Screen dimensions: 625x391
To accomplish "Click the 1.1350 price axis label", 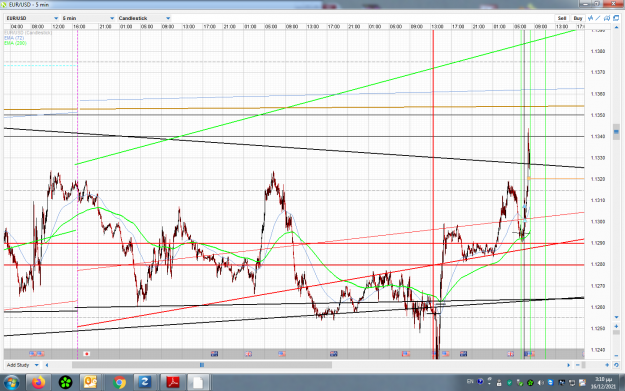I will click(598, 115).
